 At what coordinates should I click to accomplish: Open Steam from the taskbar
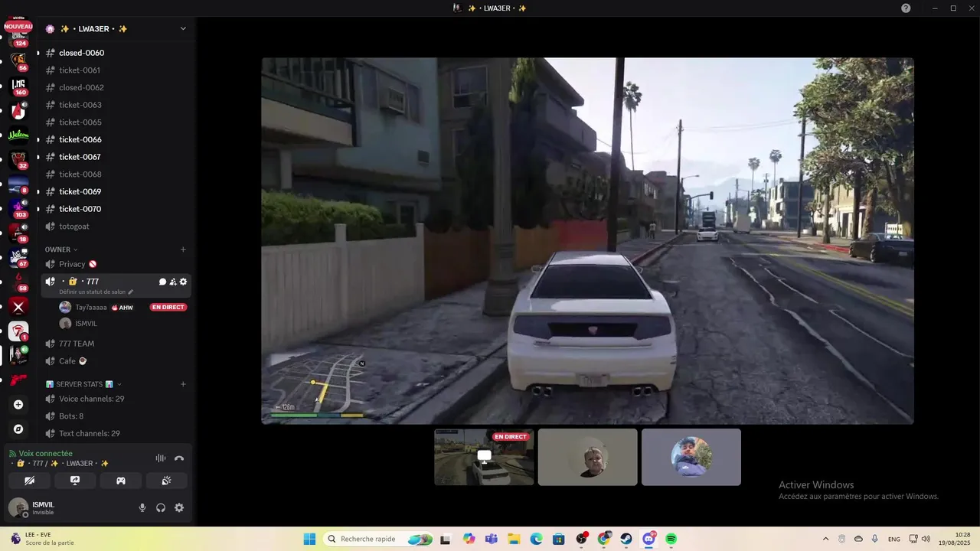(x=626, y=539)
